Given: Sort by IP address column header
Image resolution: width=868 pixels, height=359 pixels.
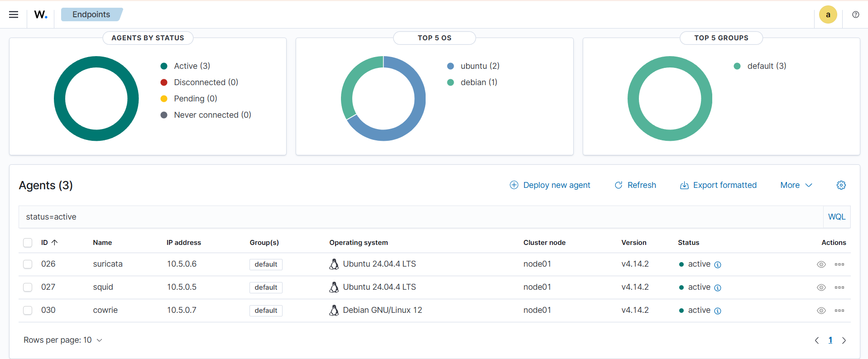Looking at the screenshot, I should (183, 243).
